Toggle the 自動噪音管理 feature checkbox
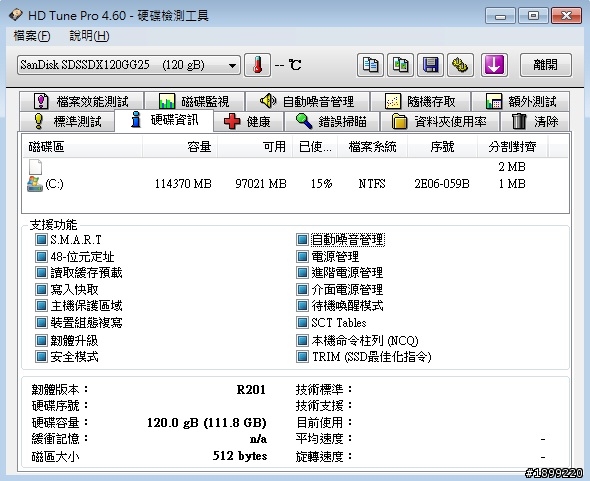This screenshot has height=481, width=590. (302, 239)
